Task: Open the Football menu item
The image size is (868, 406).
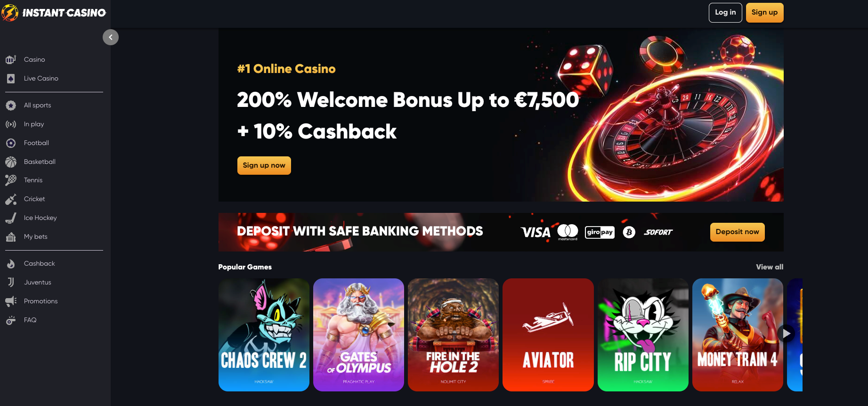Action: pyautogui.click(x=36, y=143)
